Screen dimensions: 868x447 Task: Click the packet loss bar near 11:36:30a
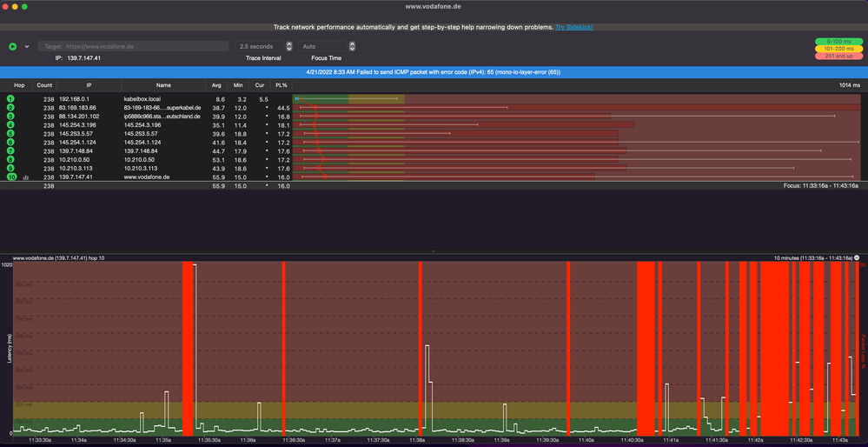(283, 348)
